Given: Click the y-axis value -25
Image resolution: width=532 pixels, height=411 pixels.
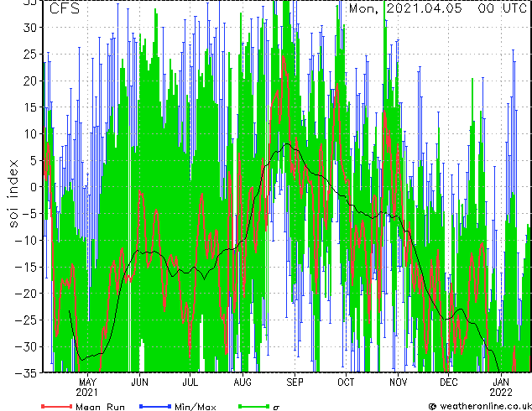Looking at the screenshot, I should point(27,320).
